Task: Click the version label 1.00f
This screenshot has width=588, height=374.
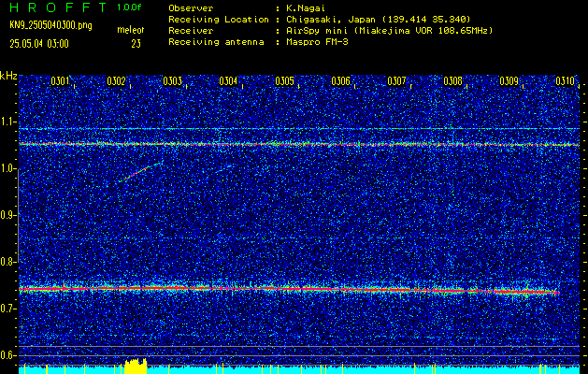Action: pos(129,7)
